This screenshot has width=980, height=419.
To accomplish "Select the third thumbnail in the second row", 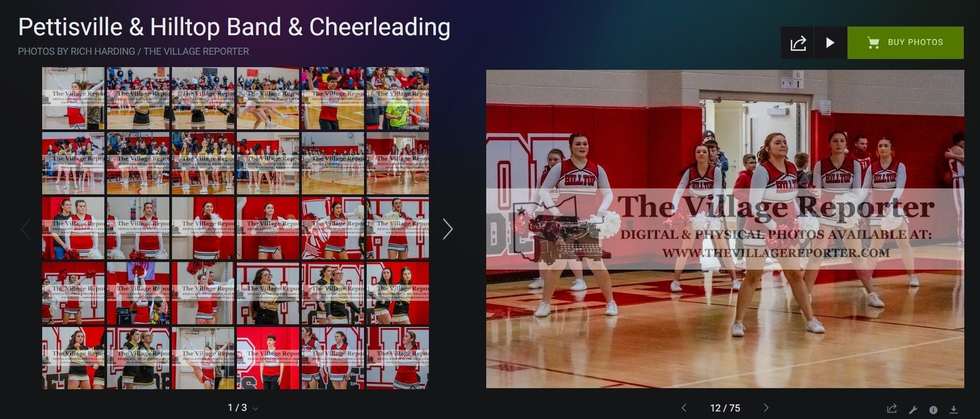I will pos(203,163).
